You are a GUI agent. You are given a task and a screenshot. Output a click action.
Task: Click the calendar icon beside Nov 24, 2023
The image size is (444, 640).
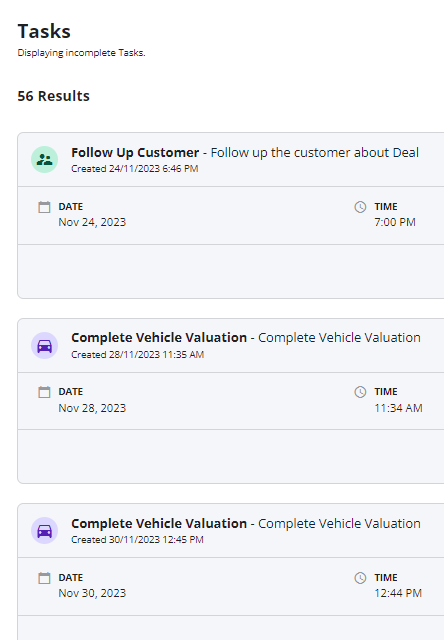pos(44,207)
